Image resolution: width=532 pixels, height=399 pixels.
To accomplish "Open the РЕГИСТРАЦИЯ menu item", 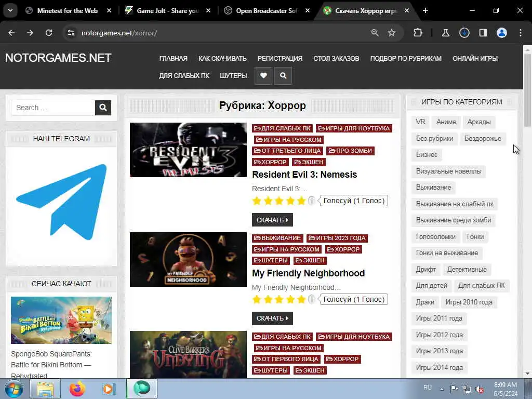I will 280,58.
